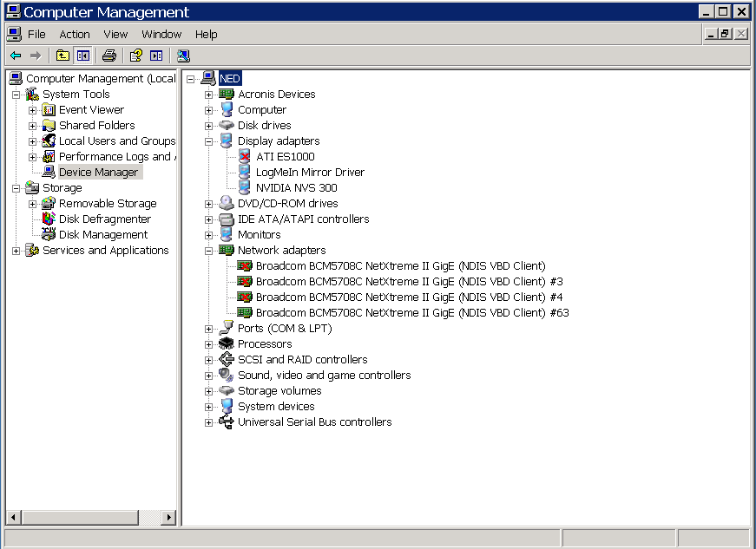Click the IDE ATA/ATAPI controllers icon
This screenshot has width=756, height=549.
[227, 219]
